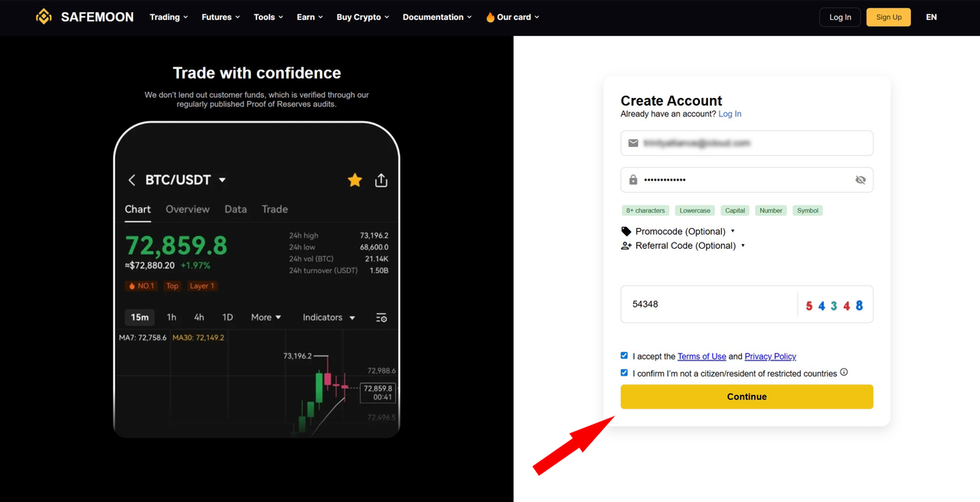
Task: Click the referral person-add icon
Action: point(626,246)
